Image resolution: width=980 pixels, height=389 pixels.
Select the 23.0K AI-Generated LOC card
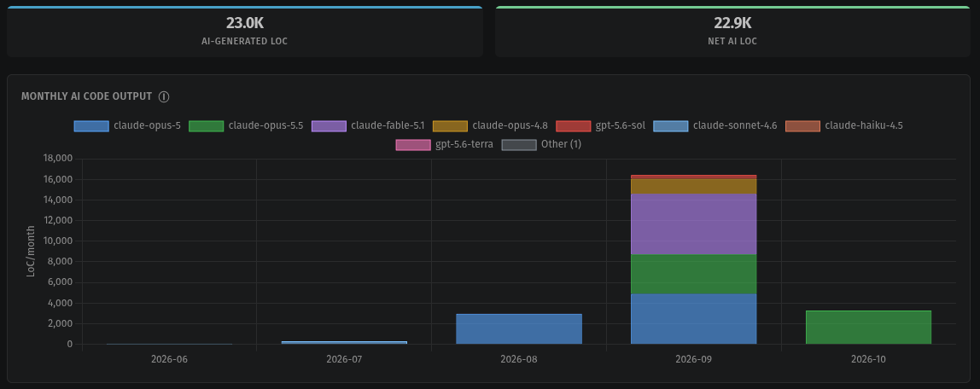click(x=245, y=32)
